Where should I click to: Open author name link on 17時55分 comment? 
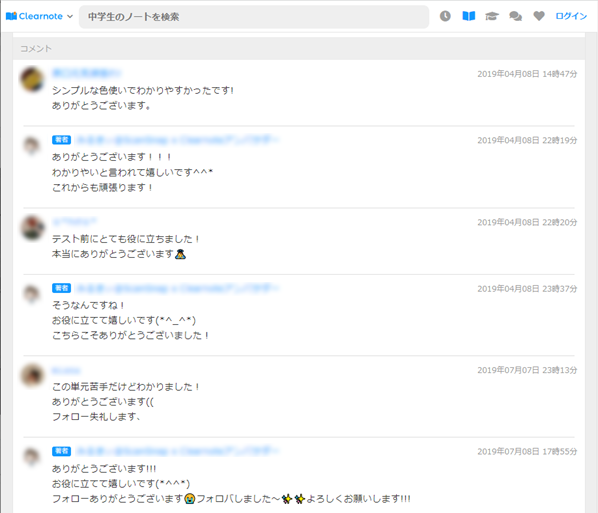click(177, 451)
